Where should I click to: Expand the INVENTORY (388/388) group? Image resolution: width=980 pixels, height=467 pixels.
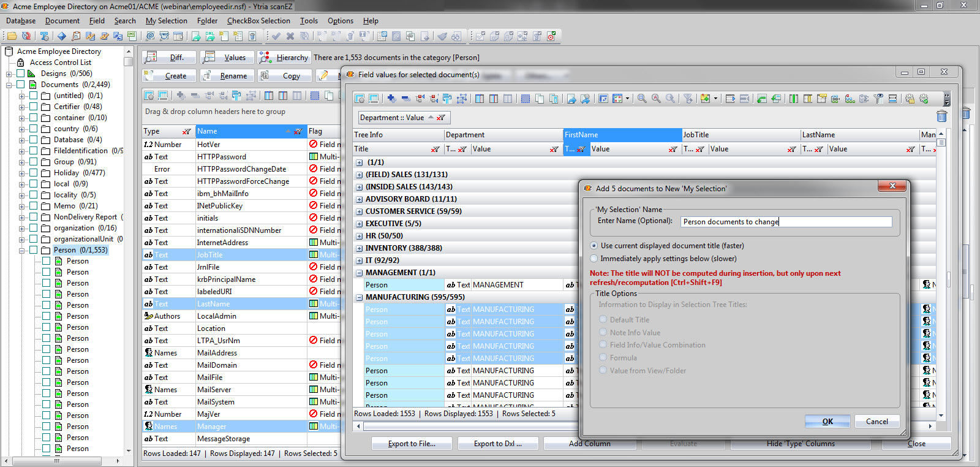click(360, 248)
